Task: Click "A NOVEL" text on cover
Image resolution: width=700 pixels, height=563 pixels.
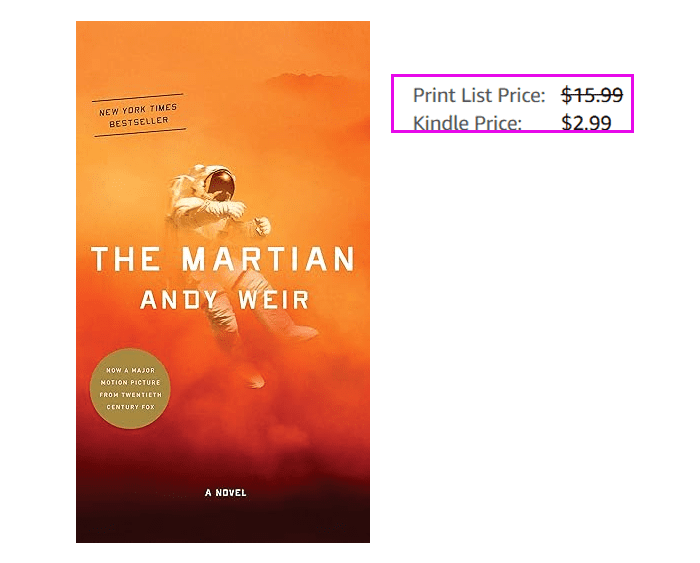Action: [225, 492]
